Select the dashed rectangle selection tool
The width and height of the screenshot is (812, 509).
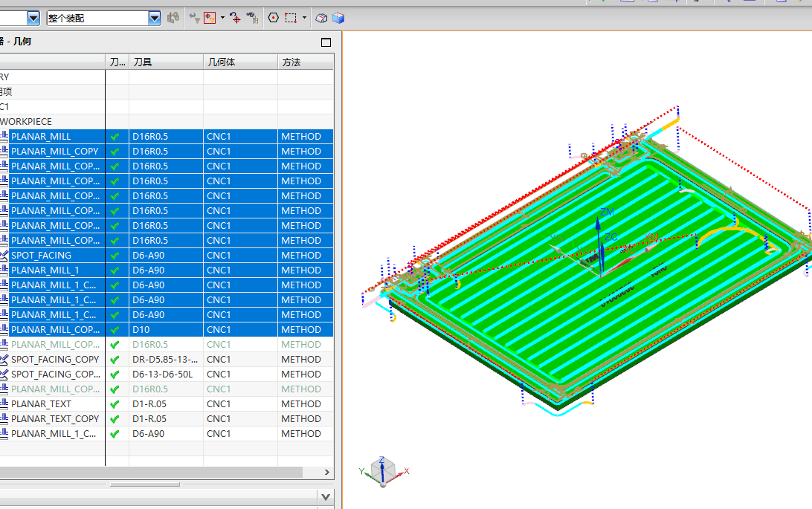pos(291,18)
